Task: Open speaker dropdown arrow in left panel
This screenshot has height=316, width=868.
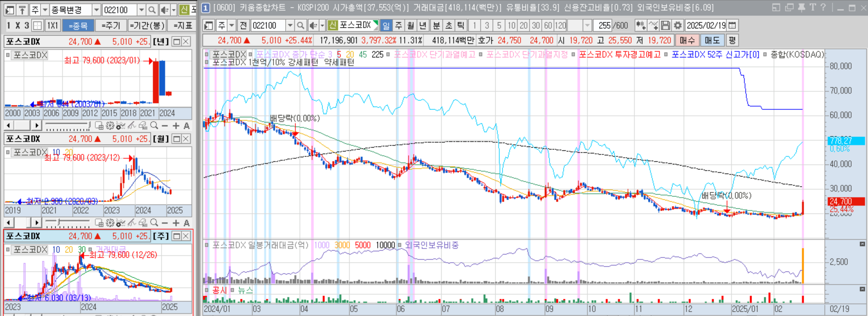Action: (173, 10)
